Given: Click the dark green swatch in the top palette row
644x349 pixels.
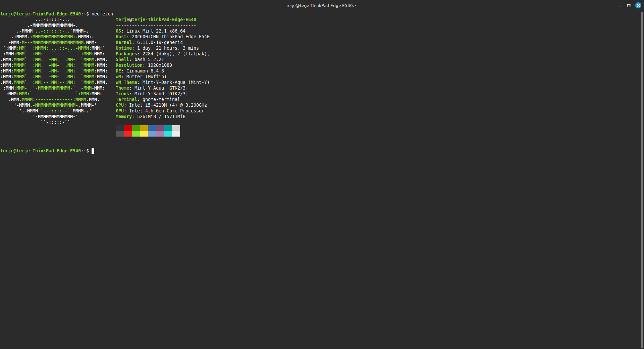Looking at the screenshot, I should [136, 128].
